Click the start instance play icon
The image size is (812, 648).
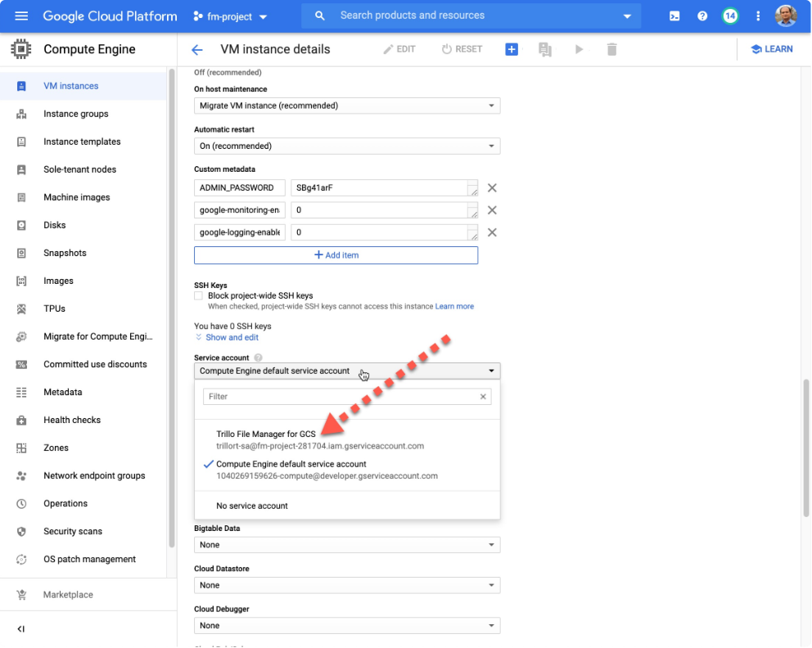(x=579, y=49)
